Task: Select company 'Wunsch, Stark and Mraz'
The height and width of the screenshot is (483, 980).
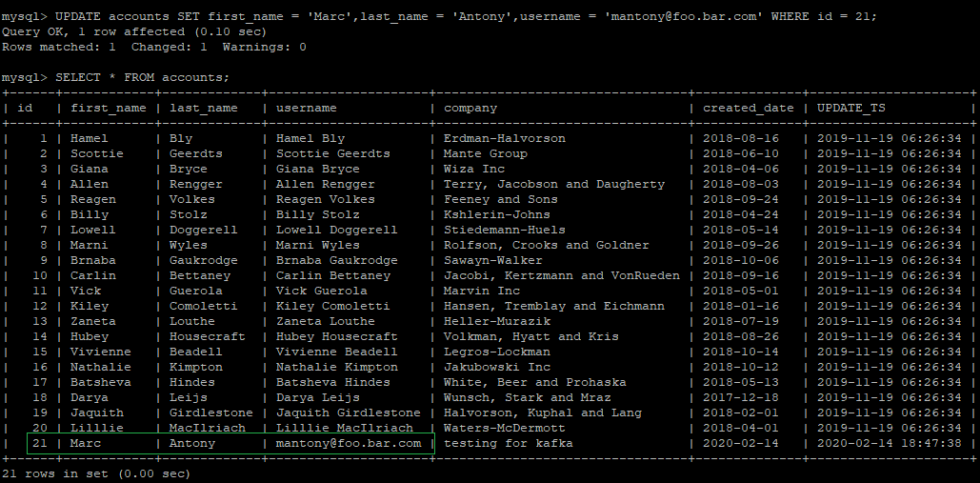Action: 528,397
